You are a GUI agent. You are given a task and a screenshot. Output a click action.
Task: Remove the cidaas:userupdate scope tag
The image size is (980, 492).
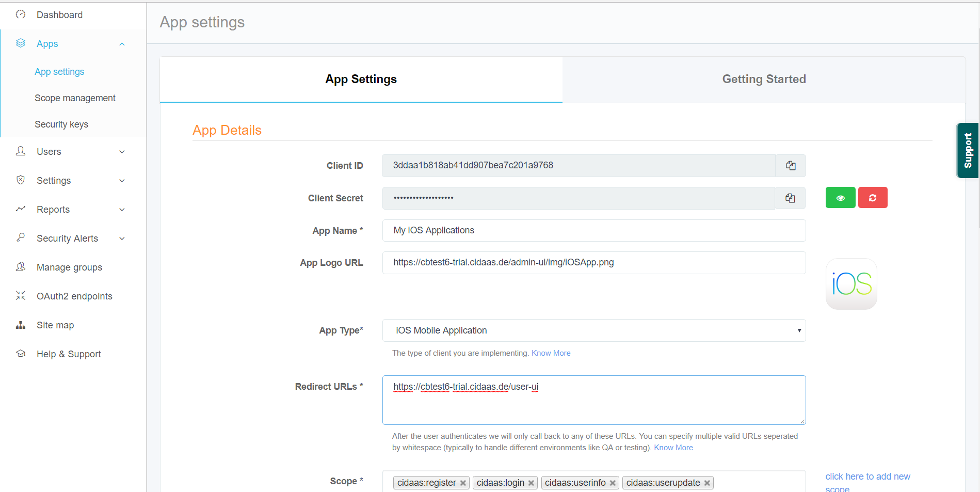[707, 483]
